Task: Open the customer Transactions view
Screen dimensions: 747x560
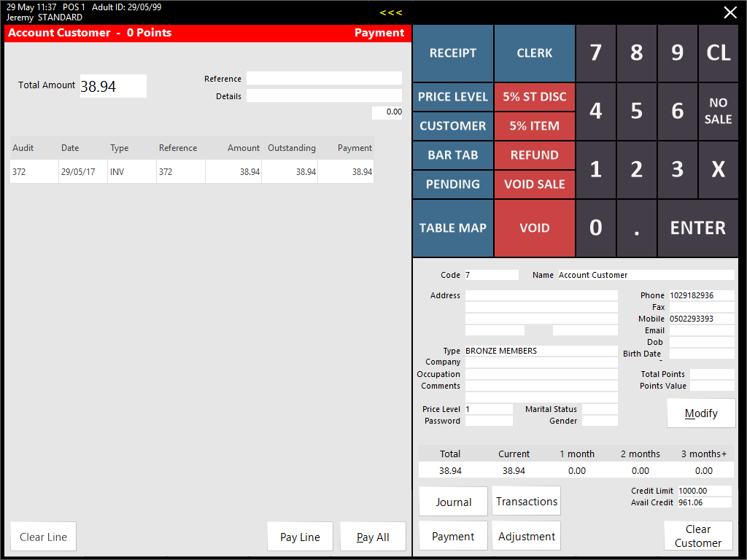Action: [526, 501]
